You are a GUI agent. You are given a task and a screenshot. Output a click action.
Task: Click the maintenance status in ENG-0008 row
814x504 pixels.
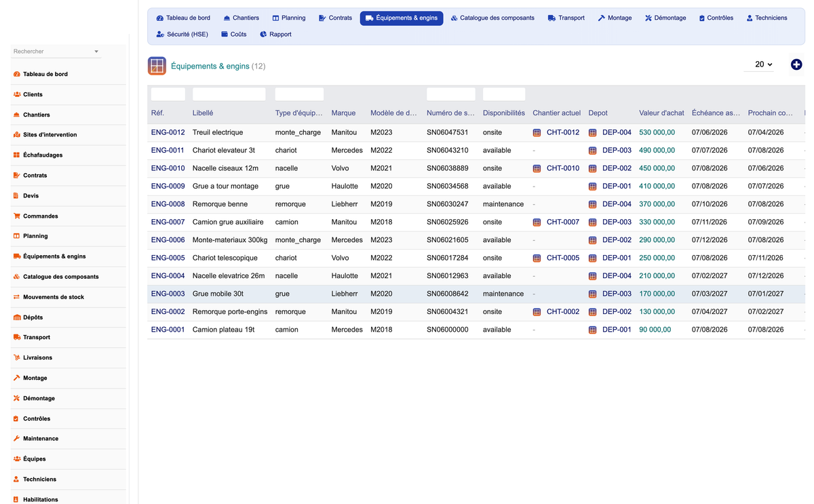pyautogui.click(x=503, y=204)
